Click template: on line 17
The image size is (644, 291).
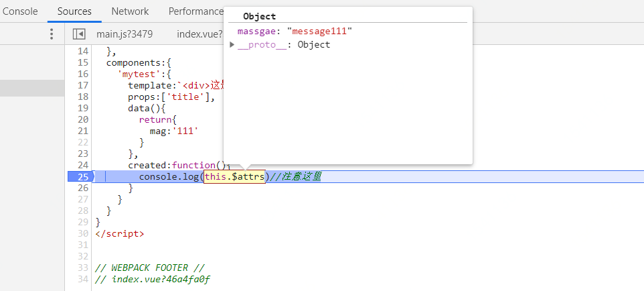coord(153,85)
